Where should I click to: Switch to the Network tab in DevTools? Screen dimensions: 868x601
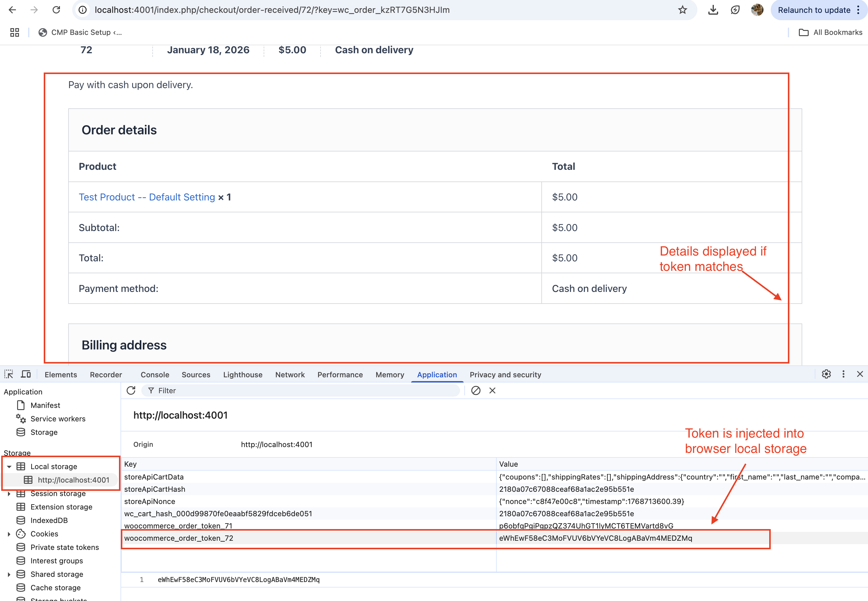290,374
